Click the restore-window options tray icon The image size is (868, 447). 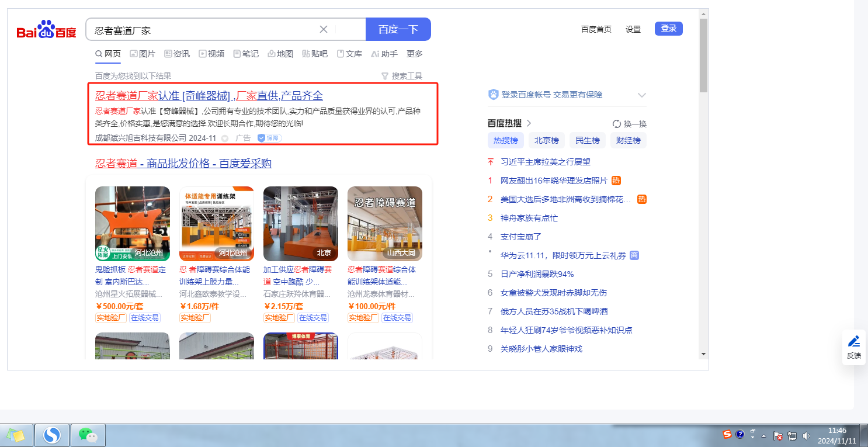[753, 431]
